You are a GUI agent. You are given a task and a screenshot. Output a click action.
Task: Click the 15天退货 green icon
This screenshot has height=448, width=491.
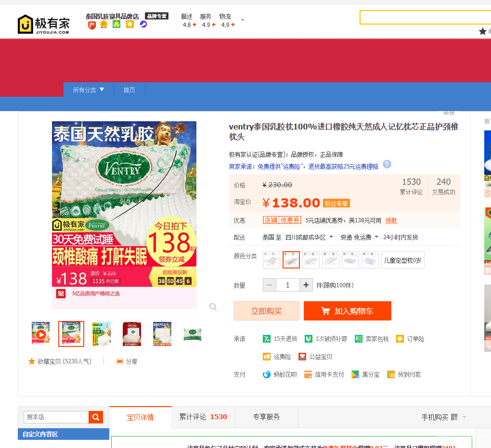[x=267, y=339]
